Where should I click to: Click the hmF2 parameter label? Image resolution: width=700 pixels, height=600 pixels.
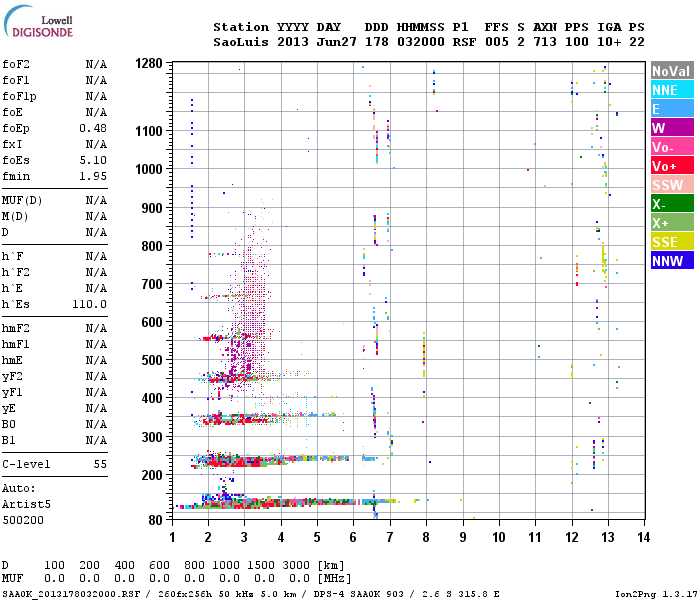click(x=16, y=329)
